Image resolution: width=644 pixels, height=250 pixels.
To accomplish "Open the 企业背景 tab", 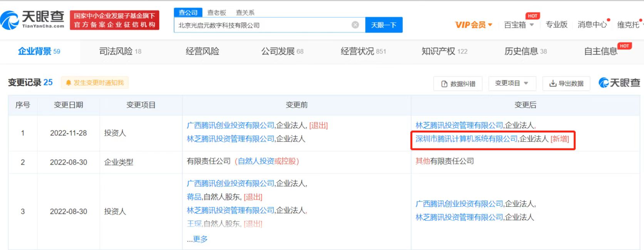I will click(39, 51).
